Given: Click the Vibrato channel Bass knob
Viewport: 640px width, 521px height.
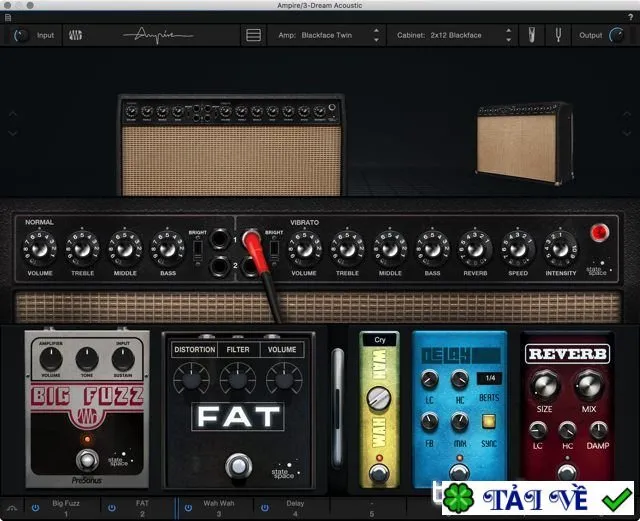Looking at the screenshot, I should pos(432,248).
